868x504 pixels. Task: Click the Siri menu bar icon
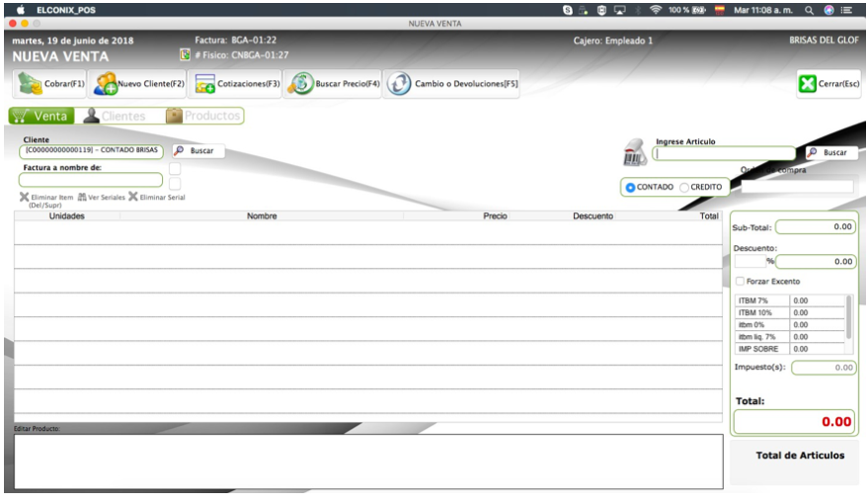pos(829,10)
